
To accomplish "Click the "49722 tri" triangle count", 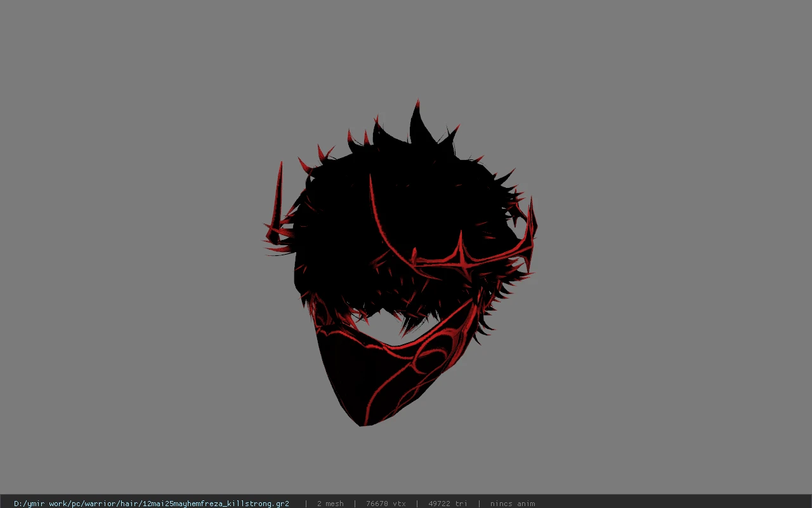I will 448,504.
